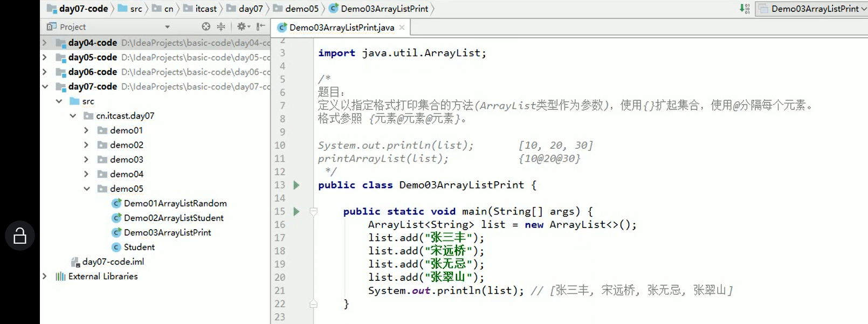
Task: Click the demo05 breadcrumb
Action: 296,9
